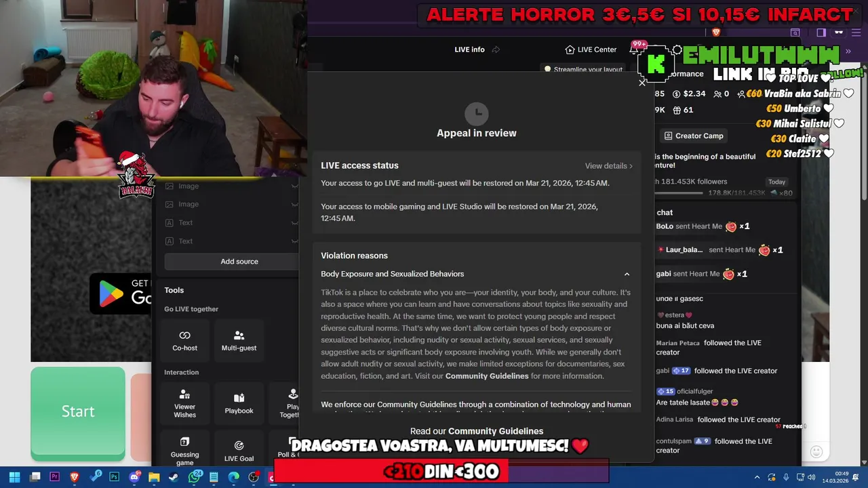The image size is (868, 488).
Task: Open the Playbook tool
Action: pyautogui.click(x=239, y=403)
